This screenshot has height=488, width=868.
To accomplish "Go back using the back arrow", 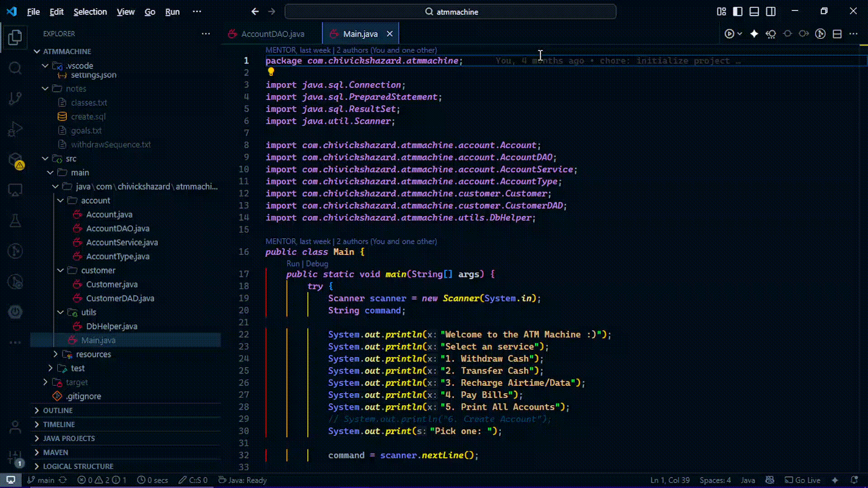I will click(x=255, y=12).
